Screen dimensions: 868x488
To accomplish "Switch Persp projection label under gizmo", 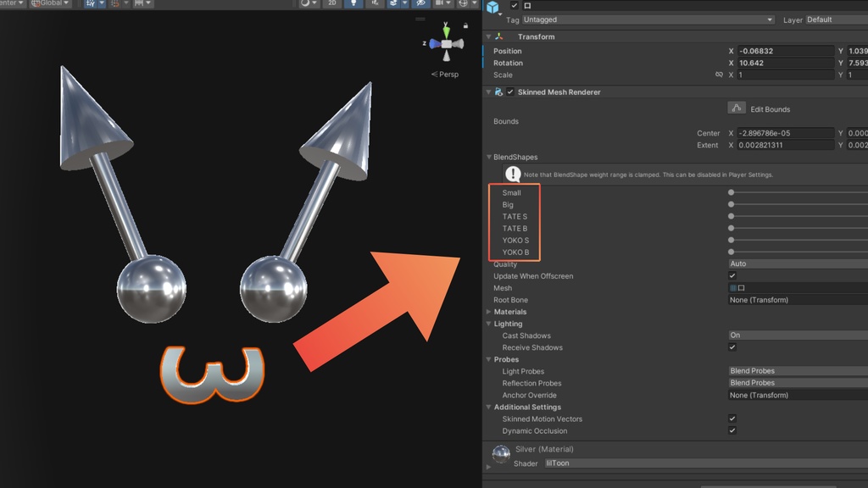I will (445, 75).
